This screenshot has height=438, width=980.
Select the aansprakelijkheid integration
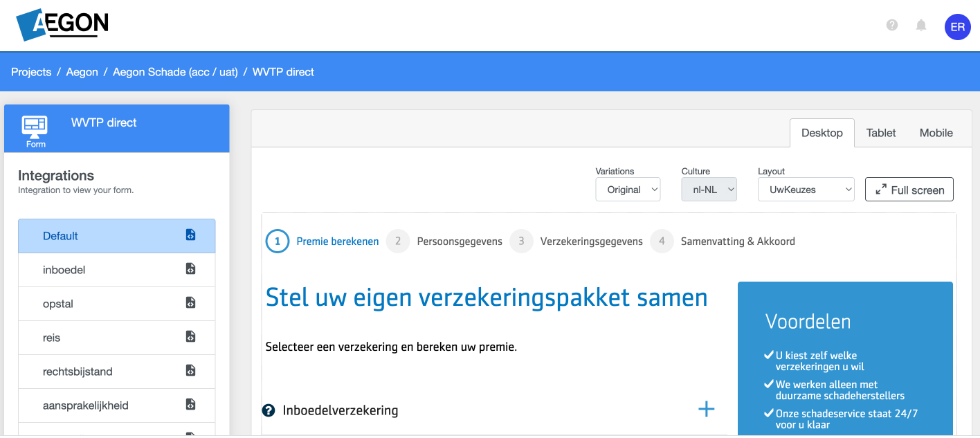(x=116, y=405)
